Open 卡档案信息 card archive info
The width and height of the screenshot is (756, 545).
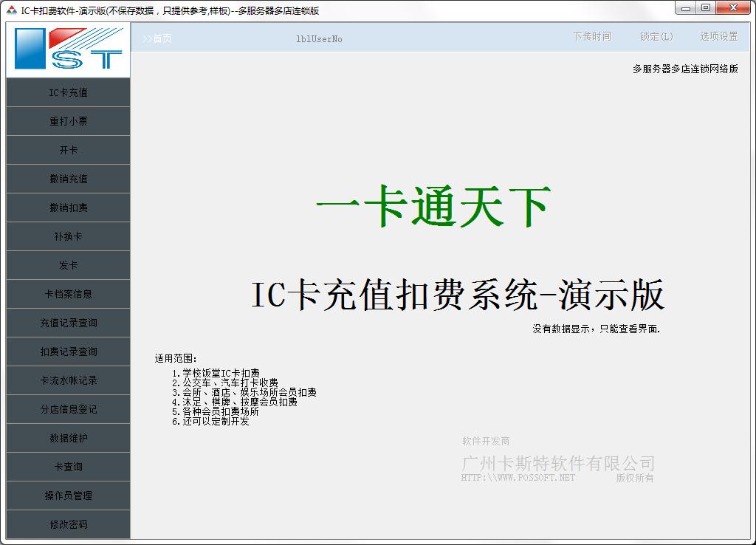tap(68, 294)
